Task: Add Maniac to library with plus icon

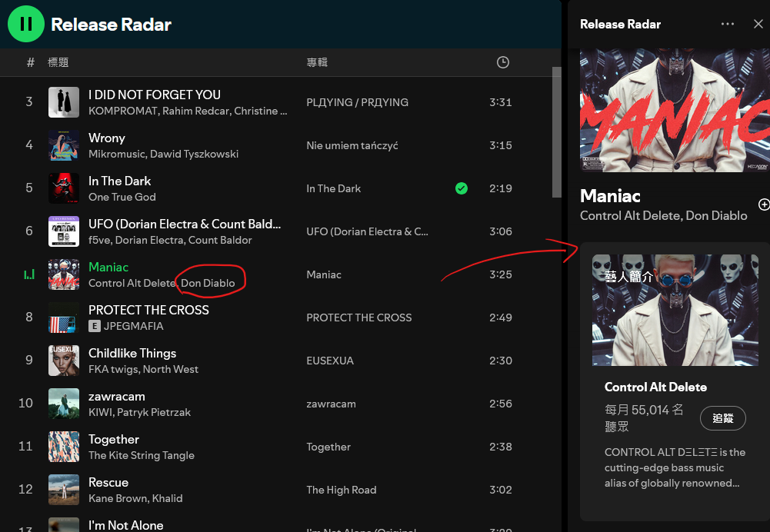Action: pyautogui.click(x=764, y=204)
